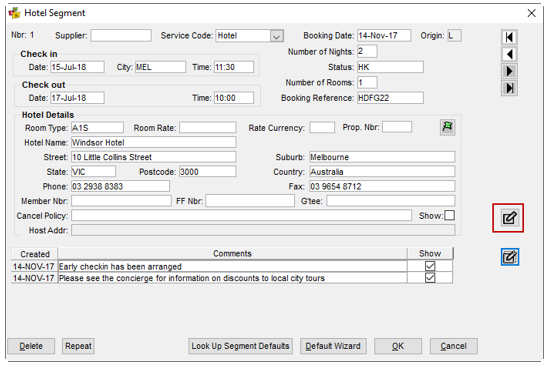Click the Created column header
Image resolution: width=545 pixels, height=367 pixels.
[x=34, y=254]
